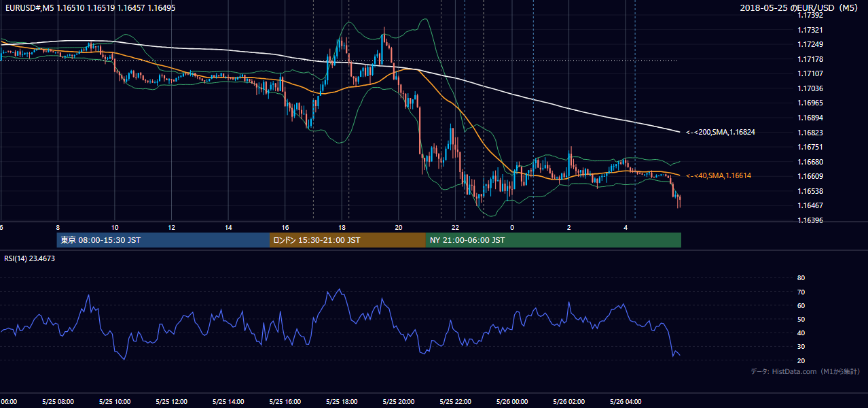Click the データ: HistData.com source credit
Screen dimensions: 868x408
pyautogui.click(x=805, y=371)
